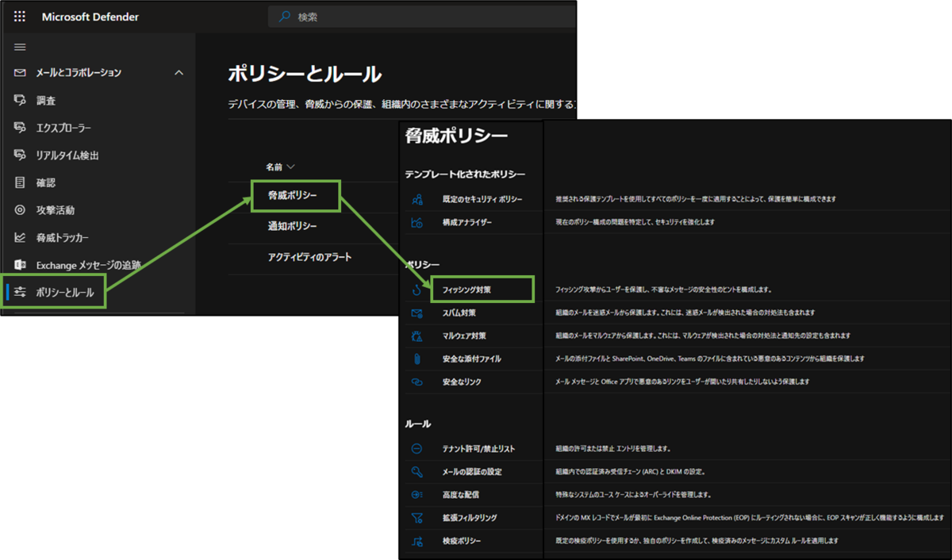Collapse the メールとコラボレーション section chevron
Viewport: 952px width, 560px height.
(x=178, y=73)
